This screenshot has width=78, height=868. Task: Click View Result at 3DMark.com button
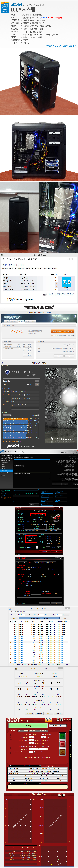63,331
